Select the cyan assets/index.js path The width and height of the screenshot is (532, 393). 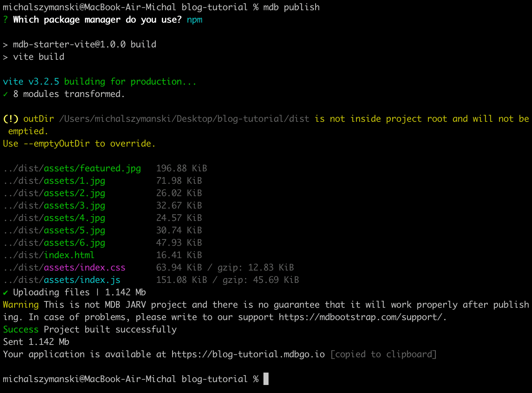tap(82, 280)
